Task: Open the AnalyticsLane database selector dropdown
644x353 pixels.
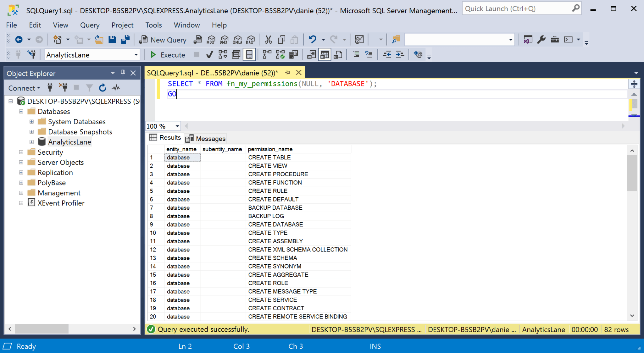Action: pyautogui.click(x=136, y=55)
